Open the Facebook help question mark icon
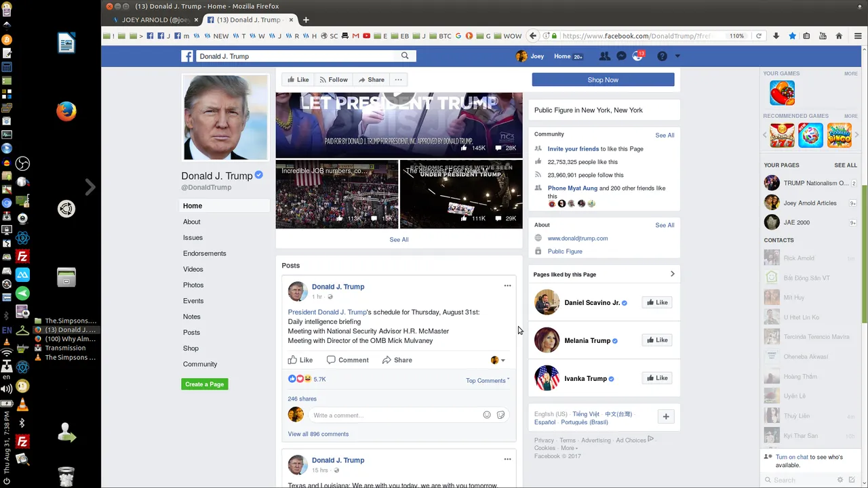 point(662,56)
